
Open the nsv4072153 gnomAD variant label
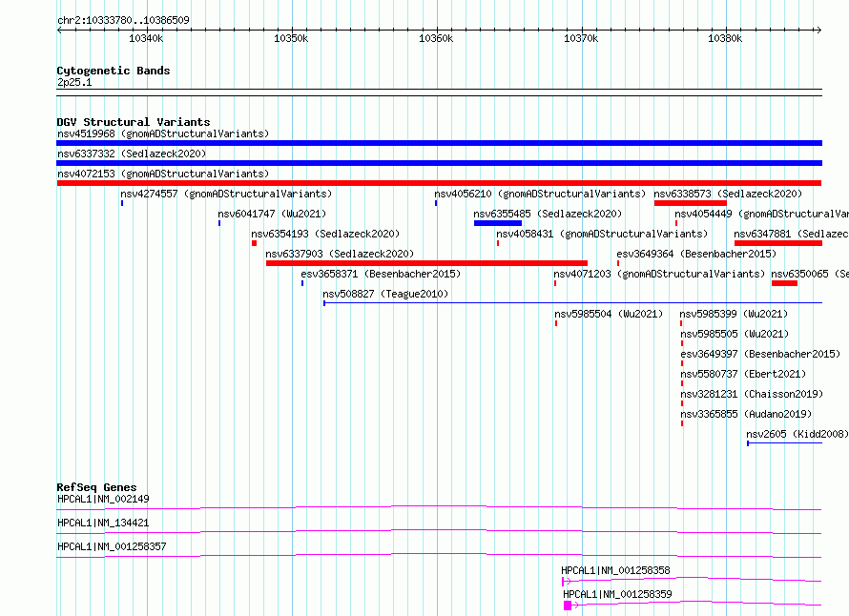(x=163, y=174)
